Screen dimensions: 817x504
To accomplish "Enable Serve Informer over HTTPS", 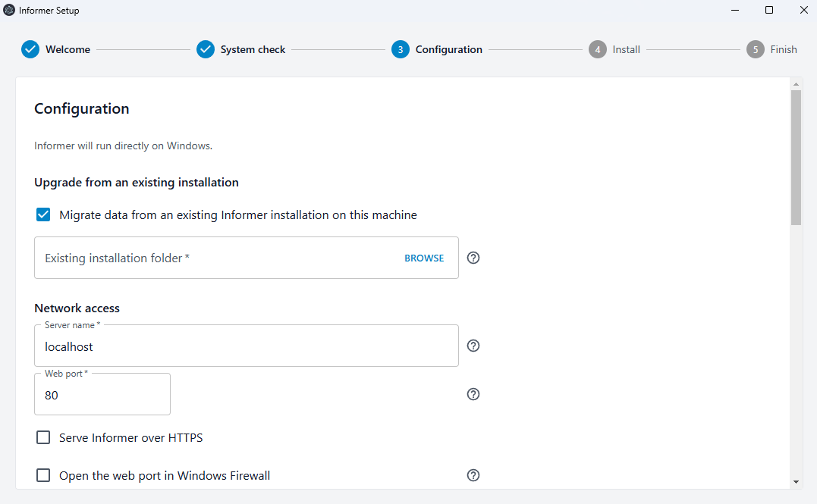I will coord(43,437).
